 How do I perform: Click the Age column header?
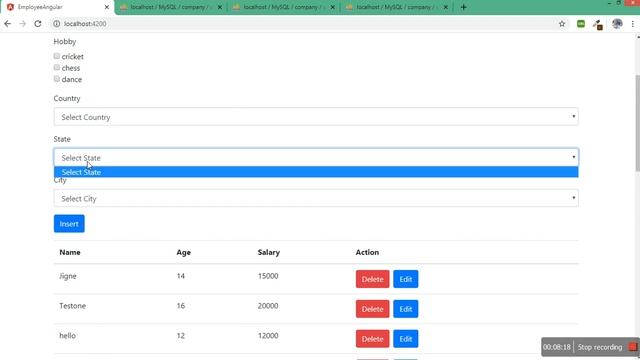click(x=184, y=252)
